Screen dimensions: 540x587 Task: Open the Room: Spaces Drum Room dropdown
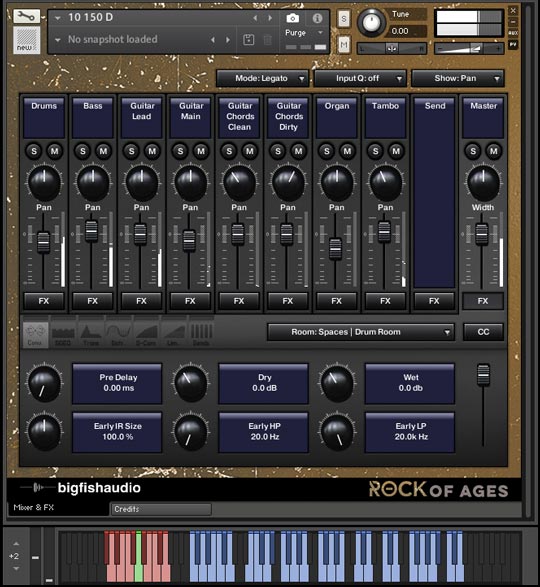[361, 332]
